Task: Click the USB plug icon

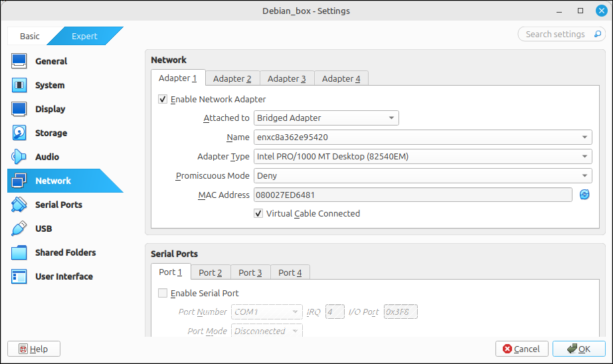Action: tap(19, 228)
